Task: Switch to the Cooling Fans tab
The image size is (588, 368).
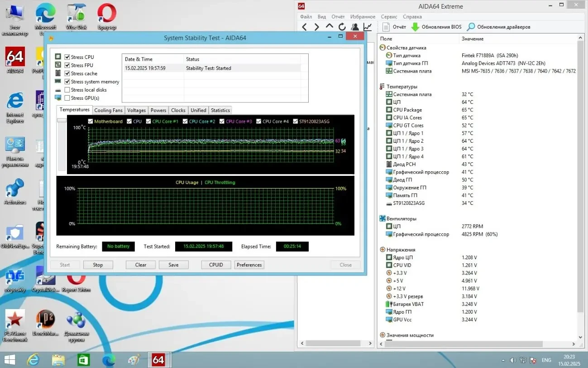Action: point(108,110)
